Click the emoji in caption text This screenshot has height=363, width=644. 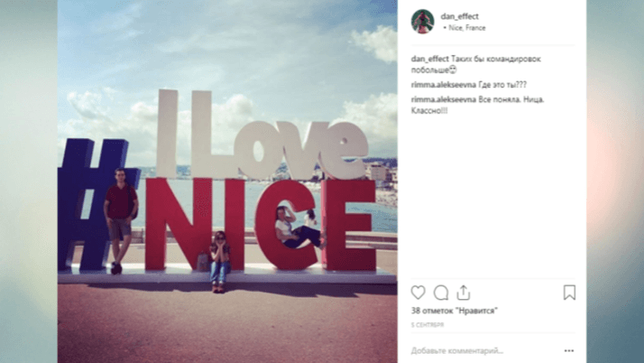453,70
